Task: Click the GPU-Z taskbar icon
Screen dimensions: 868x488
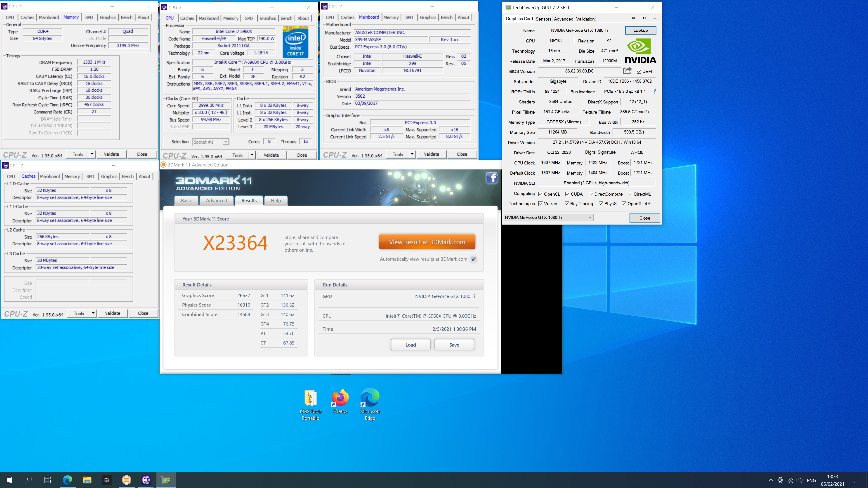Action: tap(166, 480)
